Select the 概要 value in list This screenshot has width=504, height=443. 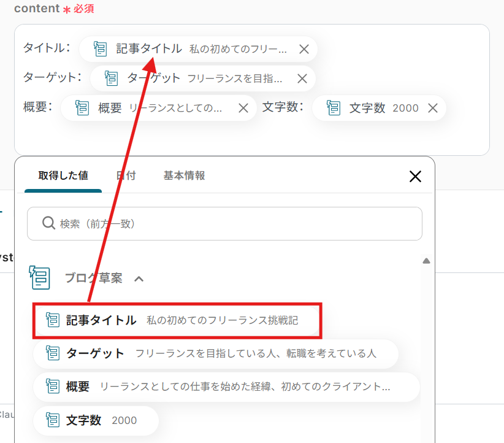click(227, 387)
